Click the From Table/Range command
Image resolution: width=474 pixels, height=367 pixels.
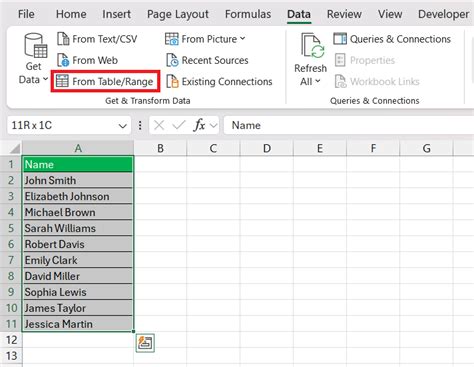tap(105, 81)
